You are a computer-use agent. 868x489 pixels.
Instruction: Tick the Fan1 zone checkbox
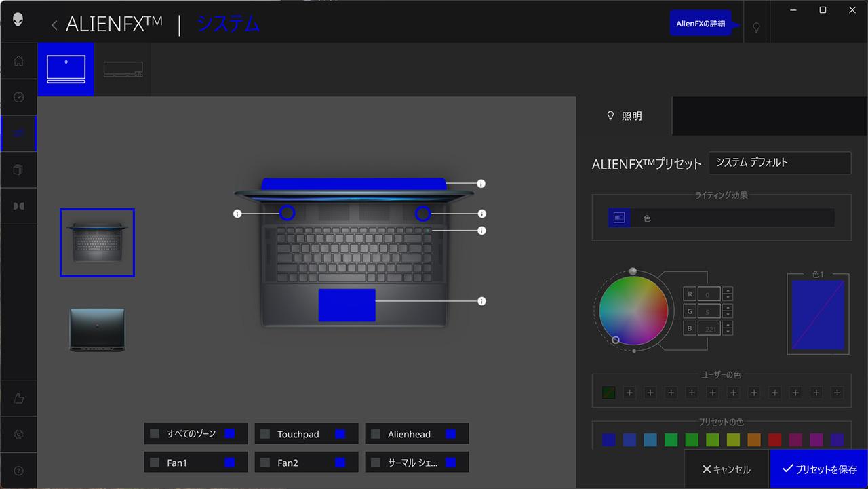click(x=155, y=463)
